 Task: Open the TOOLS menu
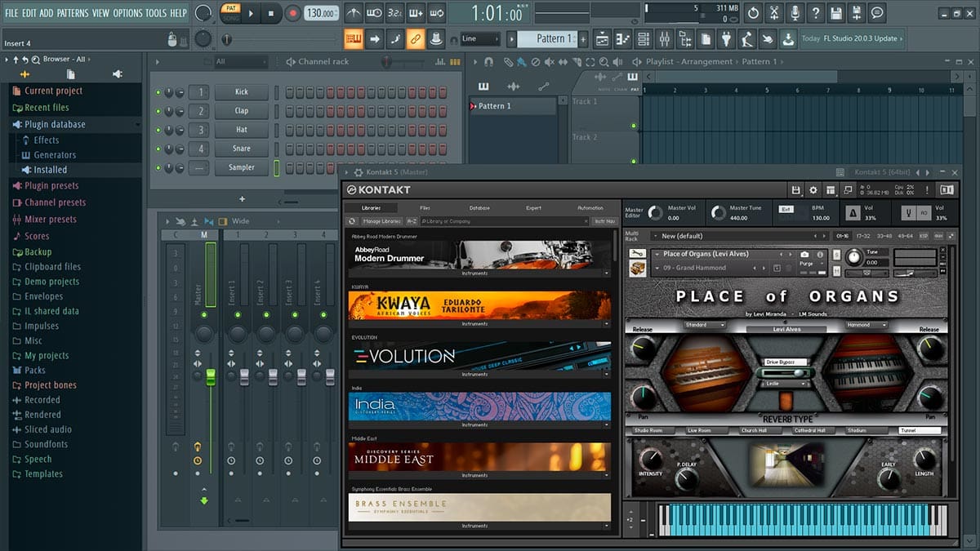(155, 13)
